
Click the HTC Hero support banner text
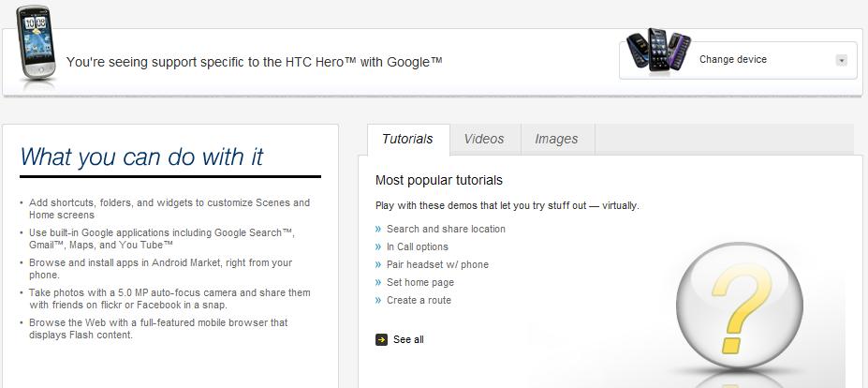click(x=254, y=62)
